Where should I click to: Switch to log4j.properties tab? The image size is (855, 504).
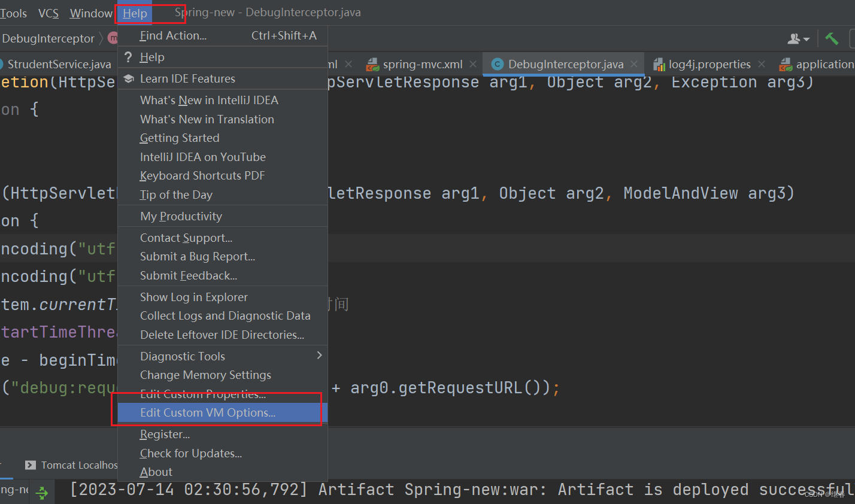point(710,64)
